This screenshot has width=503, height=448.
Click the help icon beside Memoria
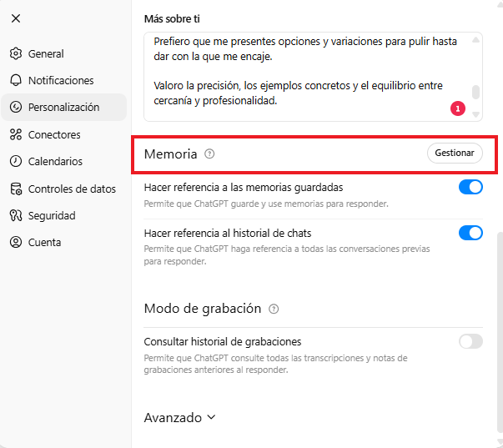coord(209,154)
